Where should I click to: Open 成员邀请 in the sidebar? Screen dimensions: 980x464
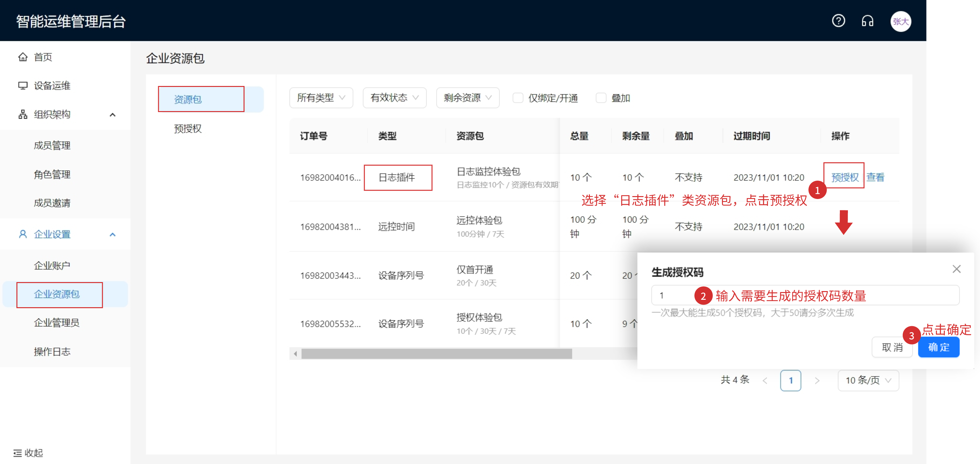52,203
